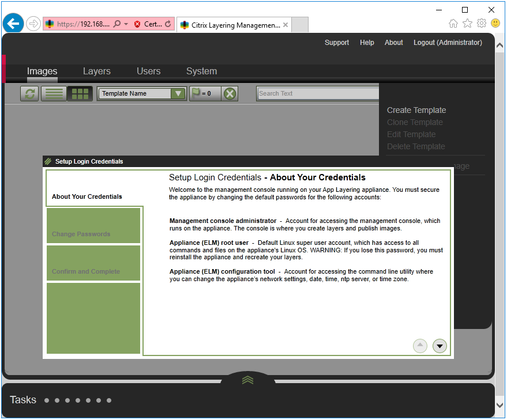Click the smiley feedback icon
Screen dimensions: 507x420
coord(495,23)
